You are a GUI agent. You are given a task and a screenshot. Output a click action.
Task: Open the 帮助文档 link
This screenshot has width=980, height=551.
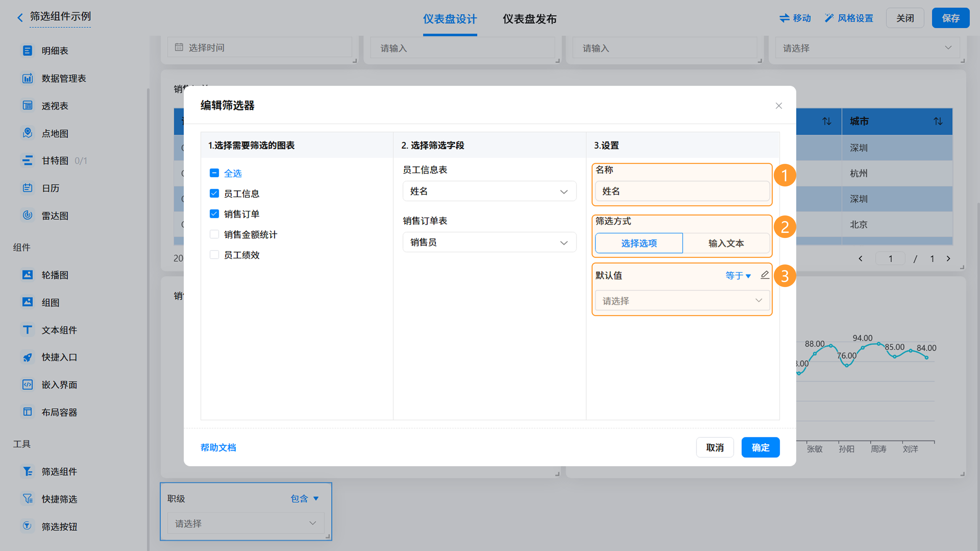tap(218, 448)
